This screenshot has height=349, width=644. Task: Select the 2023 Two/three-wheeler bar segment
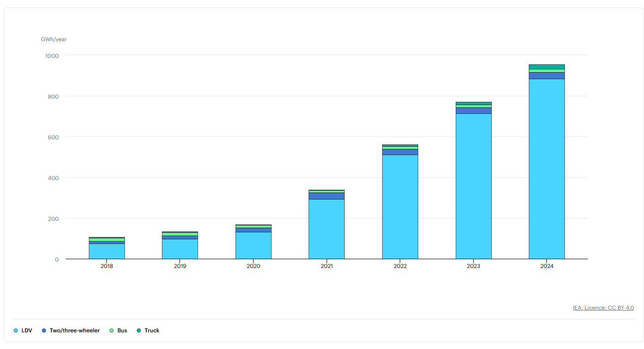(x=474, y=111)
